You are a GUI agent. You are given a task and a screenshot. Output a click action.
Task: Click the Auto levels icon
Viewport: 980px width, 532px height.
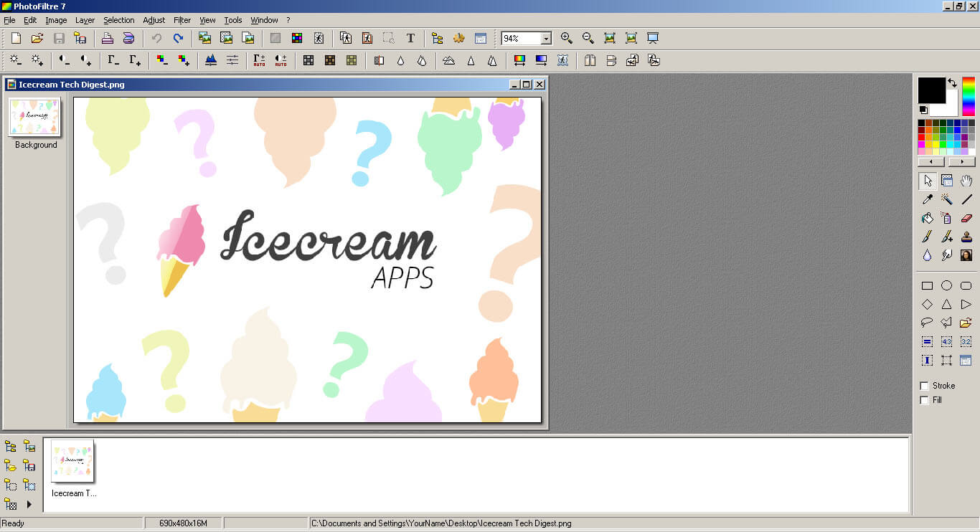pos(259,60)
